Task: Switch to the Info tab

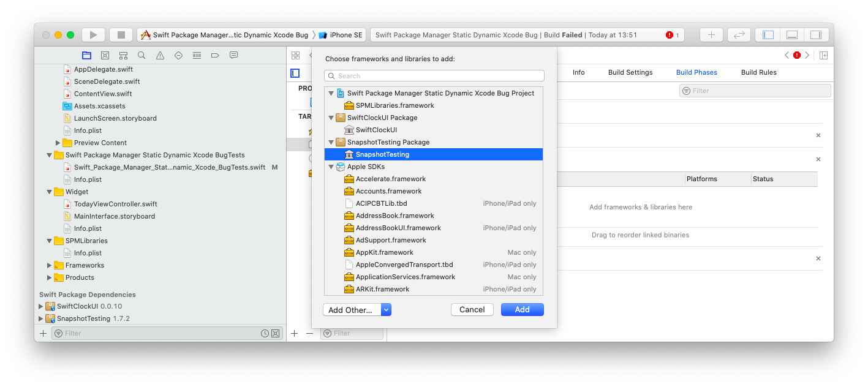Action: pos(579,72)
